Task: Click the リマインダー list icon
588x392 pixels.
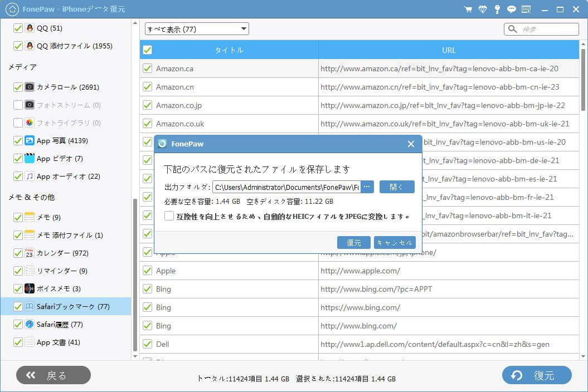Action: [30, 271]
